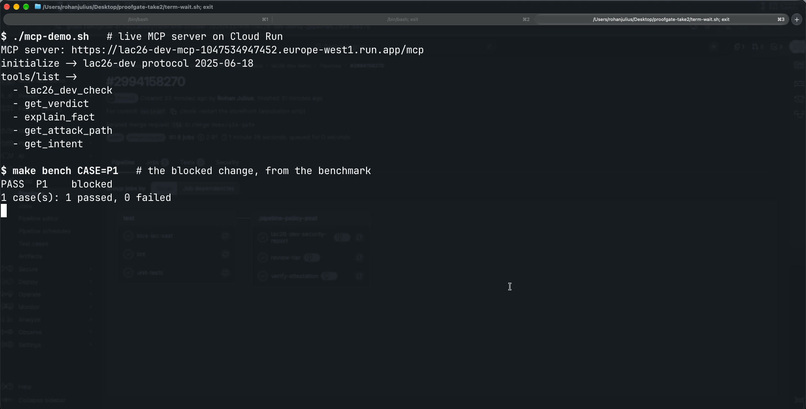Click the '1 case(s): 1 passed, 0 failed' line
Viewport: 806px width, 409px height.
coord(86,197)
